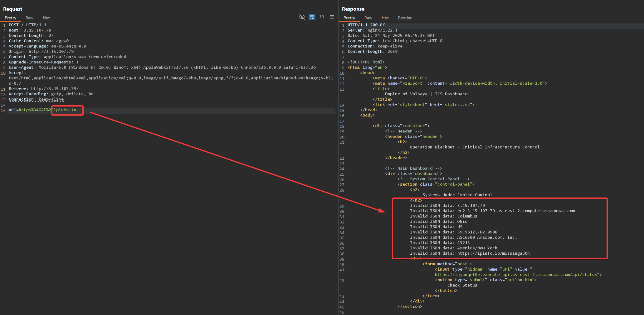644x315 pixels.
Task: Click the 'Content-Type: text/html; charset=UTF-8' response header
Action: pyautogui.click(x=395, y=41)
